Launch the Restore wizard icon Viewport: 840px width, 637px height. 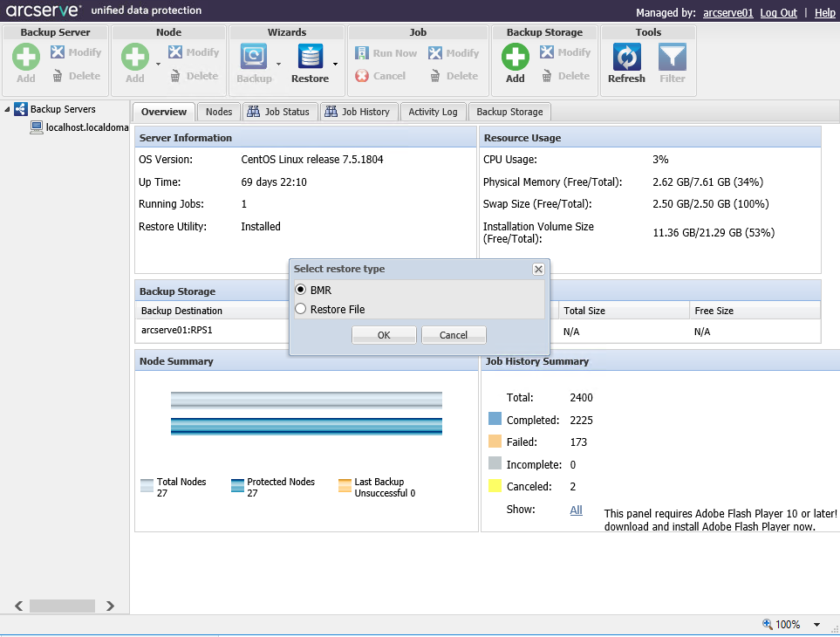pos(311,56)
